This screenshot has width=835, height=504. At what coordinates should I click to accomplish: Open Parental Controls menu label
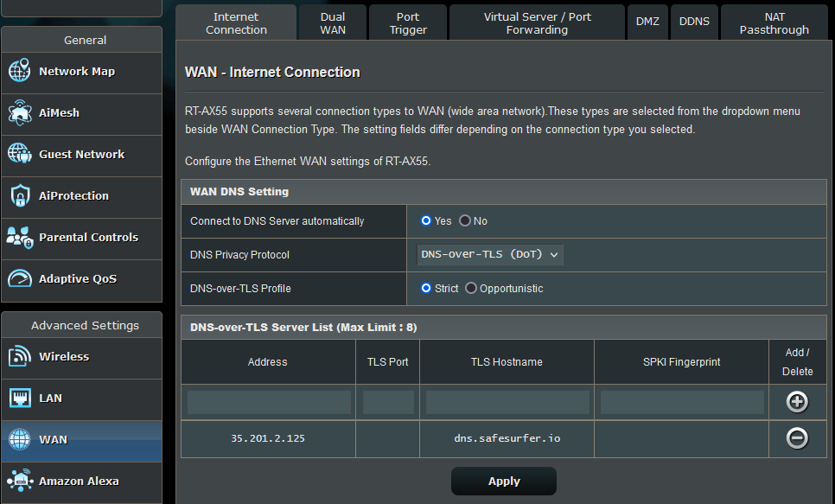tap(88, 238)
